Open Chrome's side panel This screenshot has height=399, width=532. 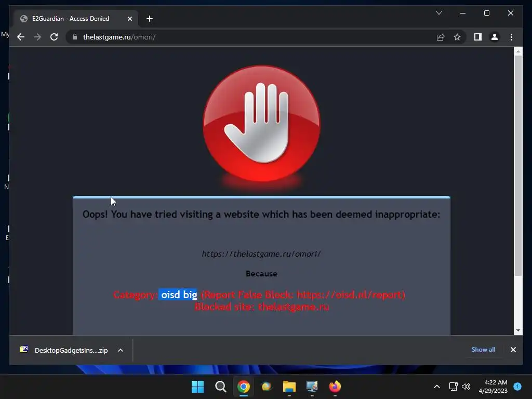pyautogui.click(x=478, y=37)
